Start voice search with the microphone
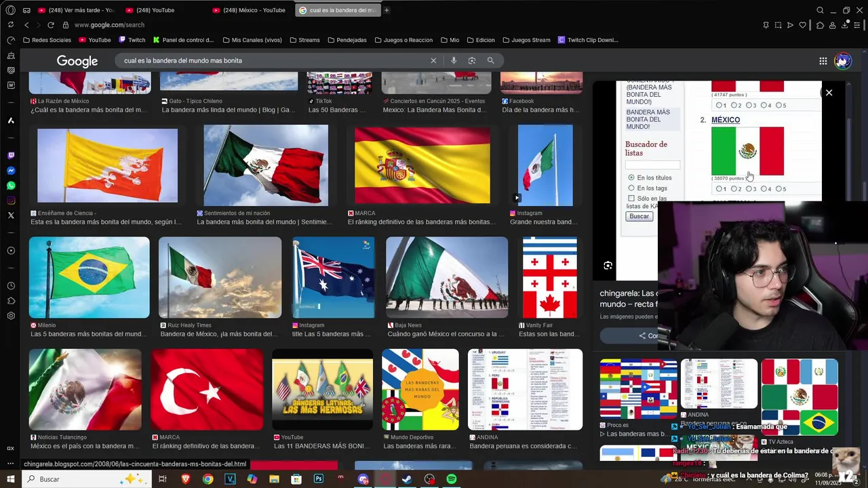The image size is (868, 488). [x=454, y=60]
